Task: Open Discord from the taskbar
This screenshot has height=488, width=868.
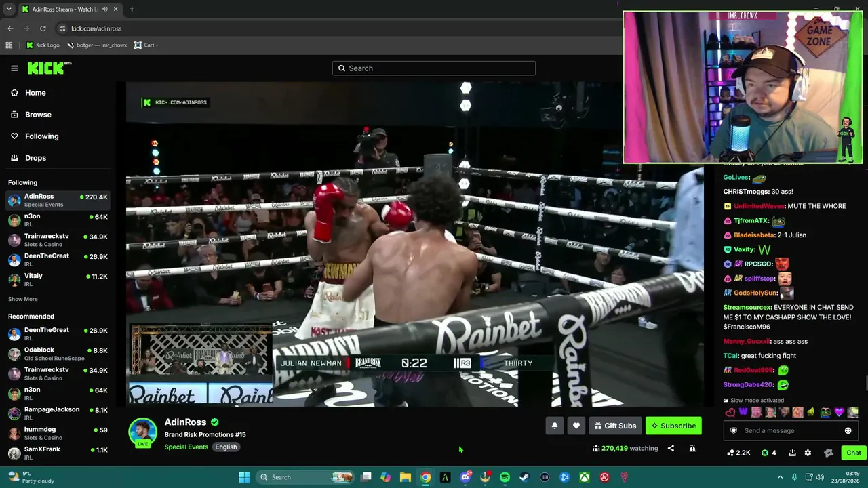Action: coord(465,477)
